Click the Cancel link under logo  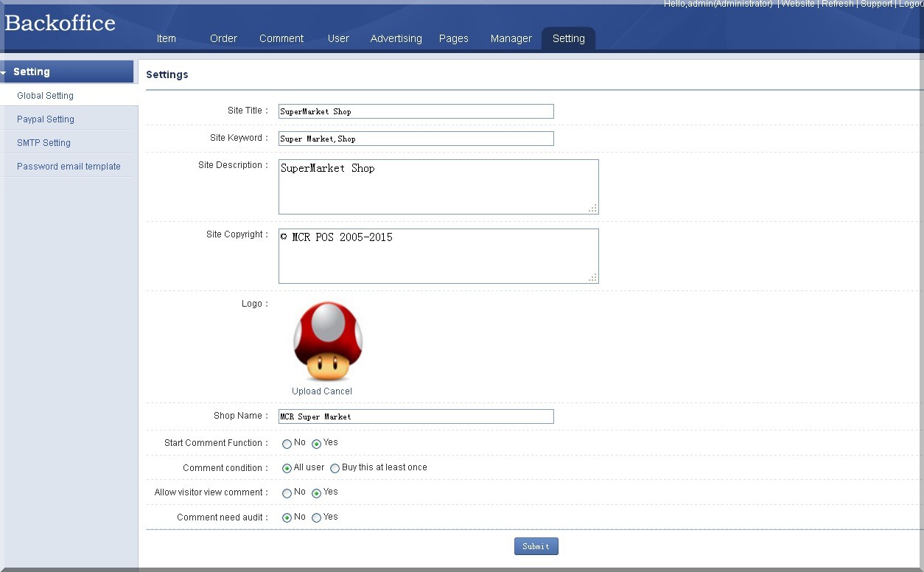[337, 391]
